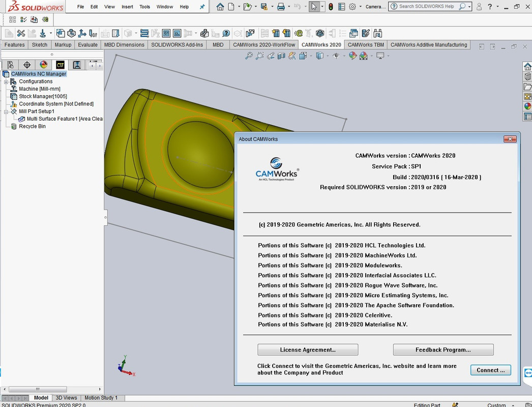Screen dimensions: 532x407
Task: Click the Print icon
Action: [x=281, y=7]
